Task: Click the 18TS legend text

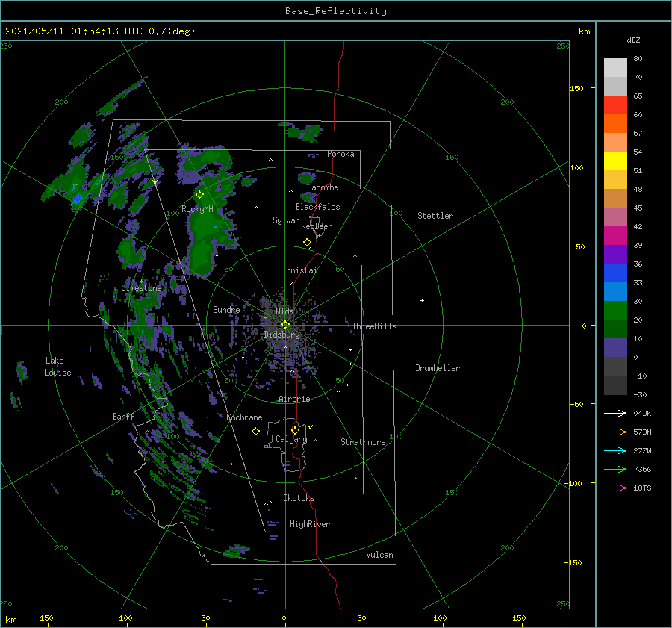Action: (642, 488)
